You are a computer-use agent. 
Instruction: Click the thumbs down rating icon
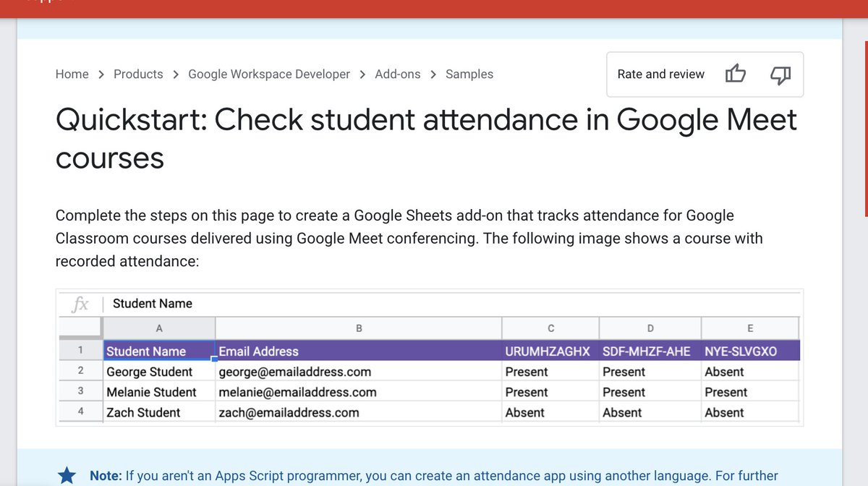pyautogui.click(x=780, y=74)
